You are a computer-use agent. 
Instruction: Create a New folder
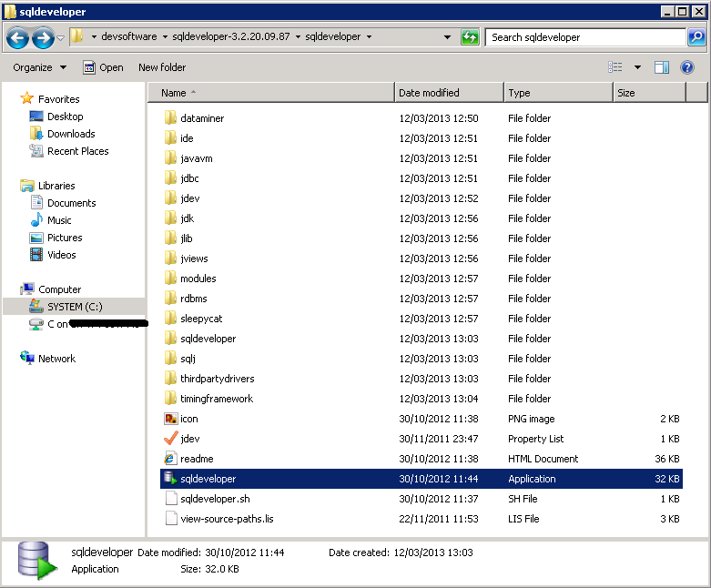pyautogui.click(x=162, y=67)
